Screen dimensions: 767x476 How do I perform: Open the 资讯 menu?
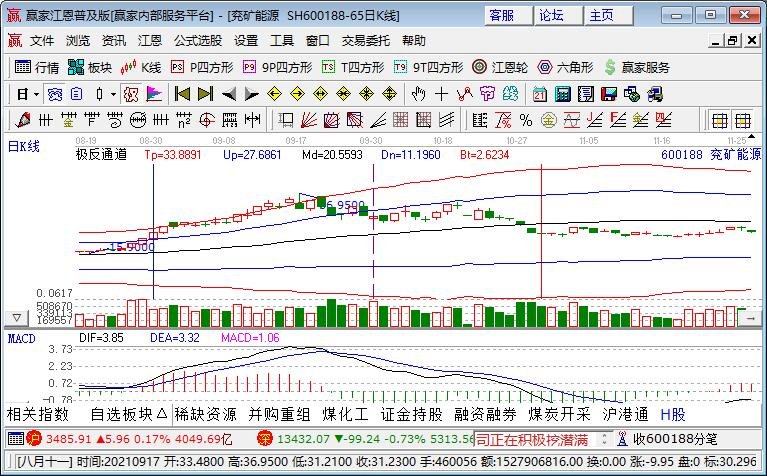pos(114,41)
